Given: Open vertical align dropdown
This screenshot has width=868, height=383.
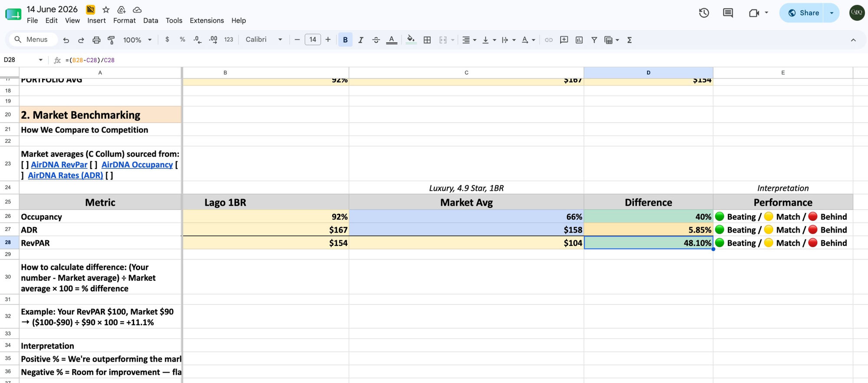Looking at the screenshot, I should [489, 40].
